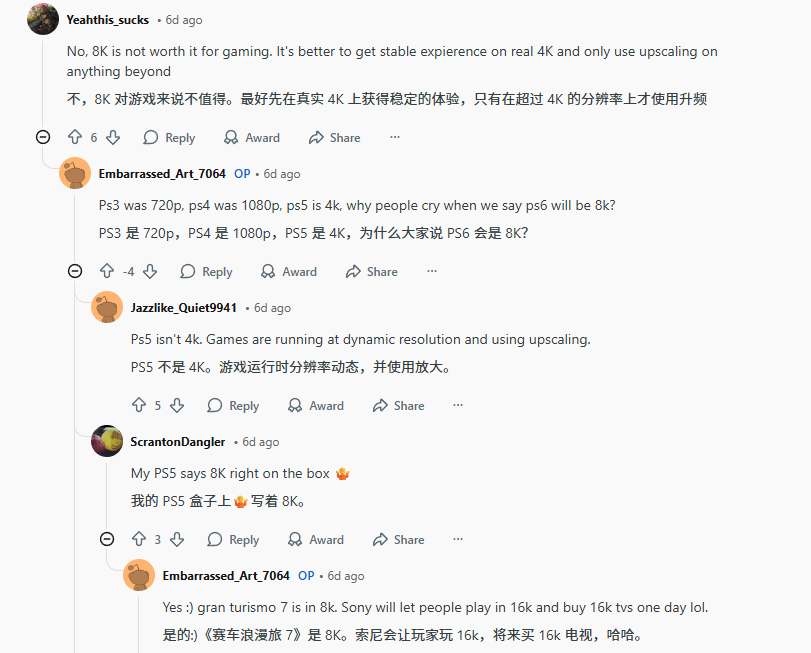The width and height of the screenshot is (811, 653).
Task: Reply to Jazzlike_Quiet9941's comment
Action: pos(233,406)
